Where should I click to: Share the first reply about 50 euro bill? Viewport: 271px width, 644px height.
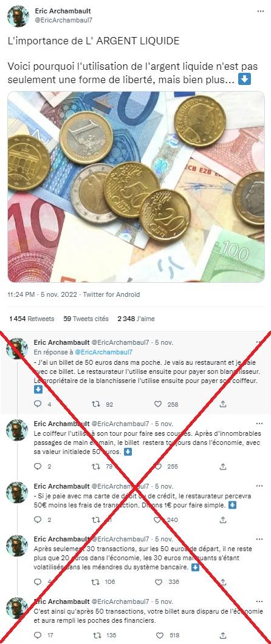[223, 404]
